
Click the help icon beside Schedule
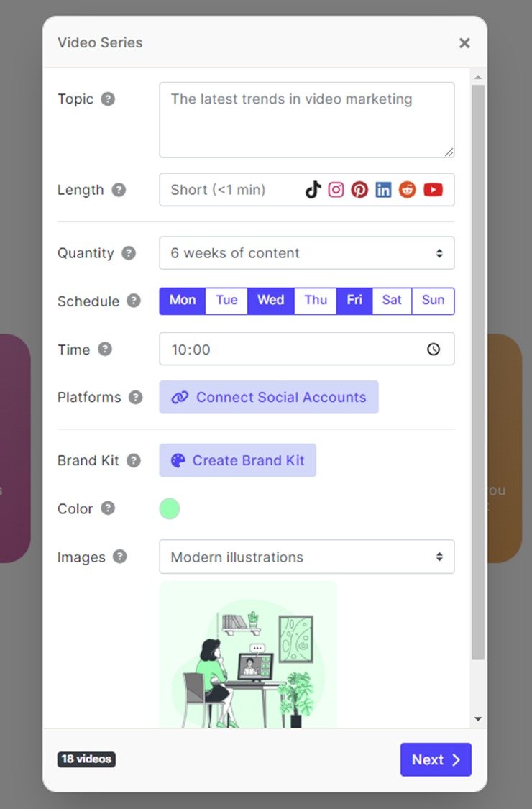(133, 301)
